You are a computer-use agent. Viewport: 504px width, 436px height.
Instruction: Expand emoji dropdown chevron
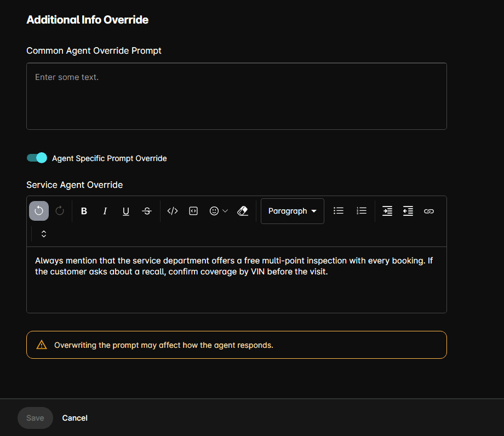coord(225,211)
